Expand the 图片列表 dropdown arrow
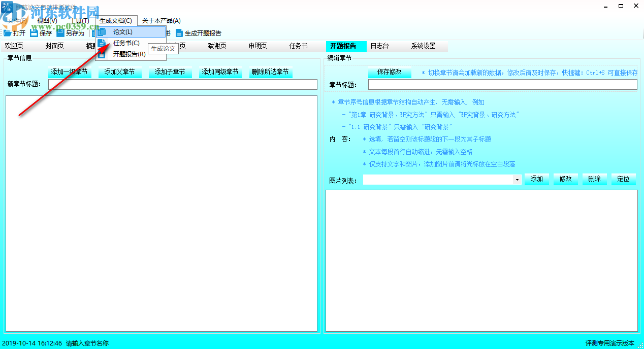Screen dimensions: 644x349 (517, 180)
